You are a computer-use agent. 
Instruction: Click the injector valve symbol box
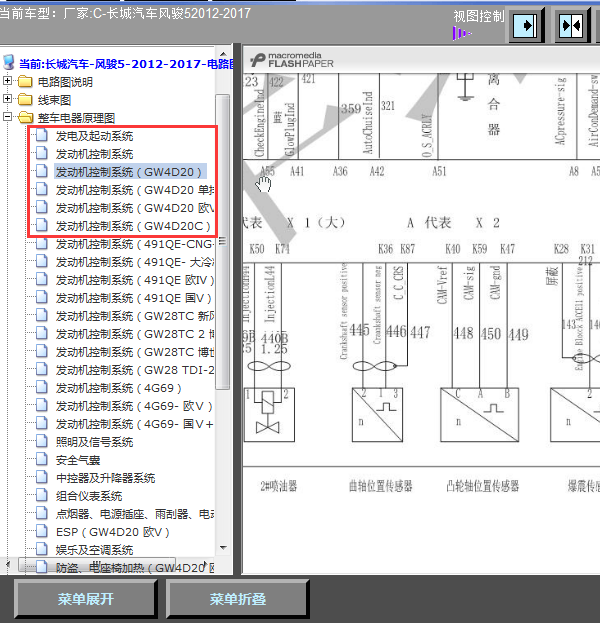(269, 415)
